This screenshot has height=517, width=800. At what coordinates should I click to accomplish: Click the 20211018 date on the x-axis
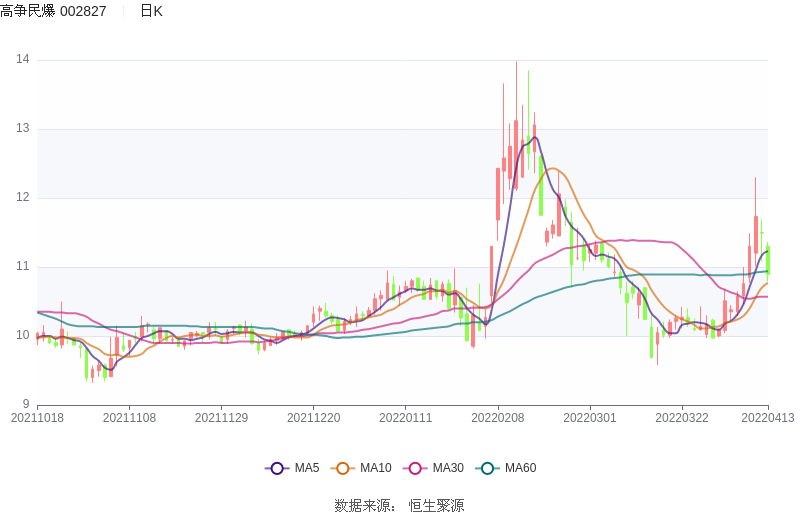click(x=37, y=418)
